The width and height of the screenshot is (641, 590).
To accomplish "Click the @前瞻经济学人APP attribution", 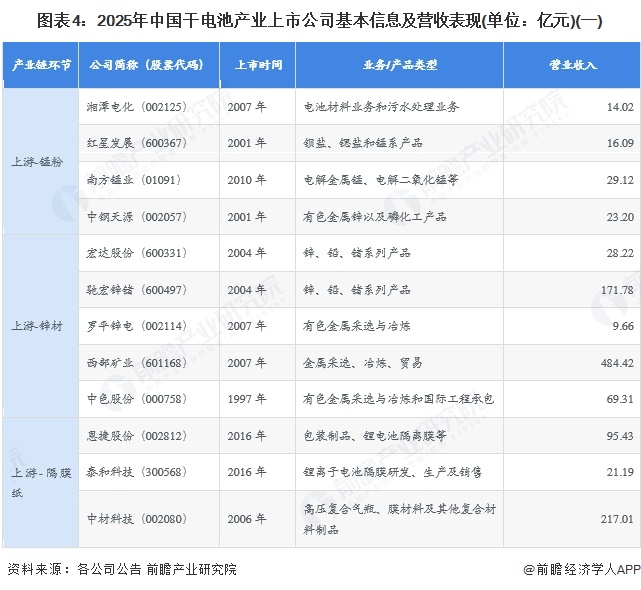I will [x=580, y=569].
